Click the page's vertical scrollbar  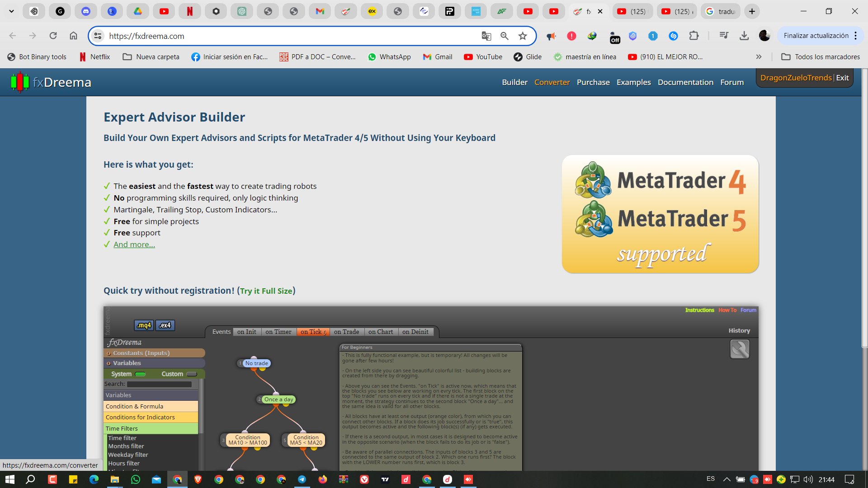(x=864, y=208)
